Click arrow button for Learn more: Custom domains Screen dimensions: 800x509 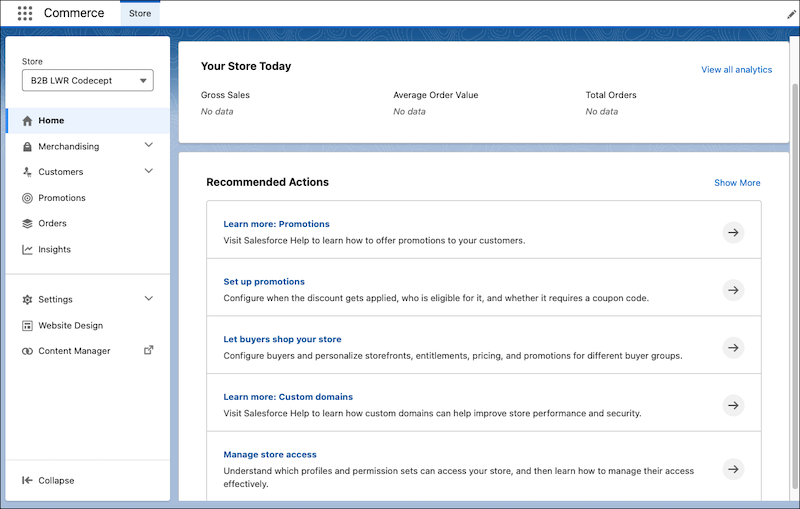[733, 405]
